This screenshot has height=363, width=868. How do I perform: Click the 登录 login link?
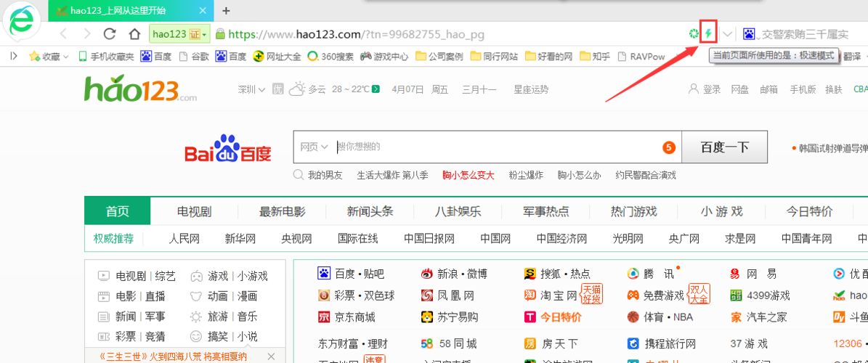point(705,89)
